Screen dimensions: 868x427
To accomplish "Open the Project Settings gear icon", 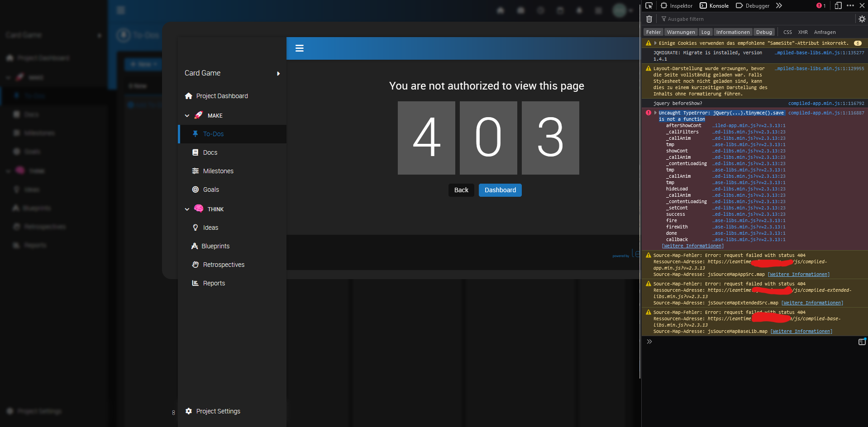I will [x=188, y=411].
